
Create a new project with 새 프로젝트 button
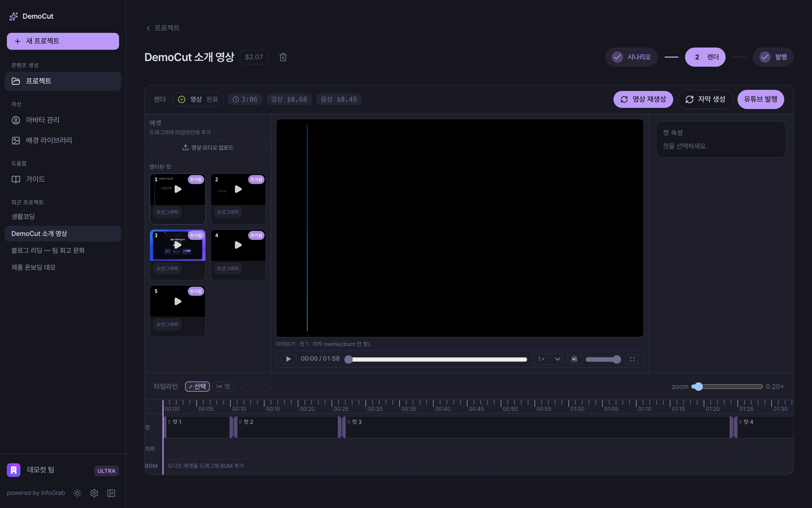click(63, 41)
